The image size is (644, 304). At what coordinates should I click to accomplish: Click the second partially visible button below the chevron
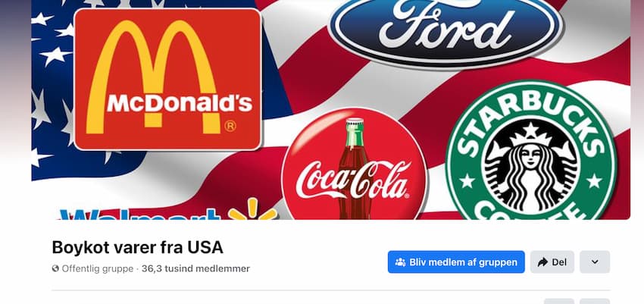pyautogui.click(x=595, y=301)
